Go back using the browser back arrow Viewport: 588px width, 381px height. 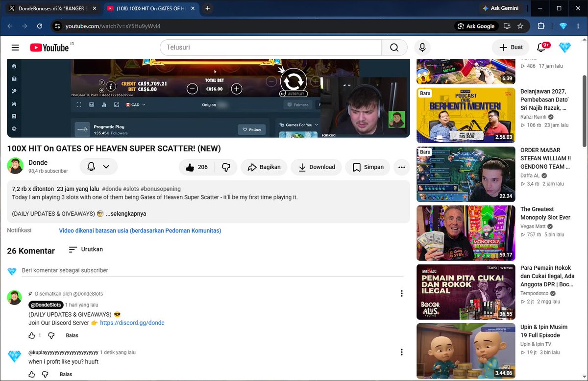click(11, 26)
